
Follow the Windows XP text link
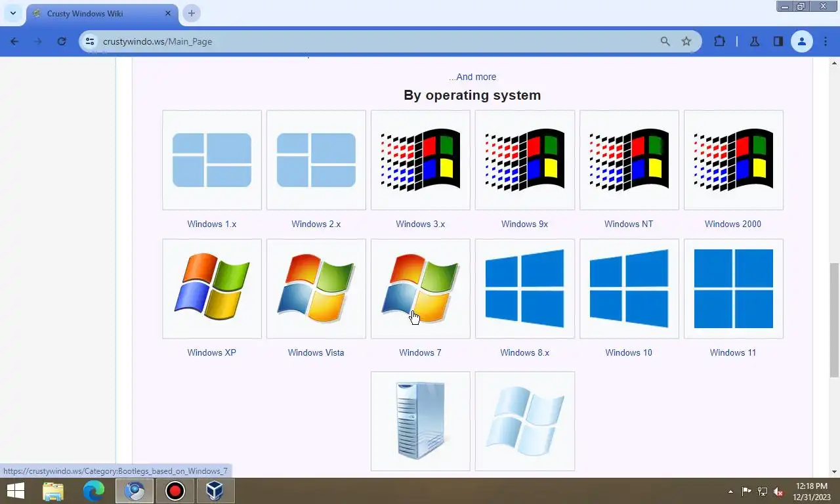tap(211, 352)
